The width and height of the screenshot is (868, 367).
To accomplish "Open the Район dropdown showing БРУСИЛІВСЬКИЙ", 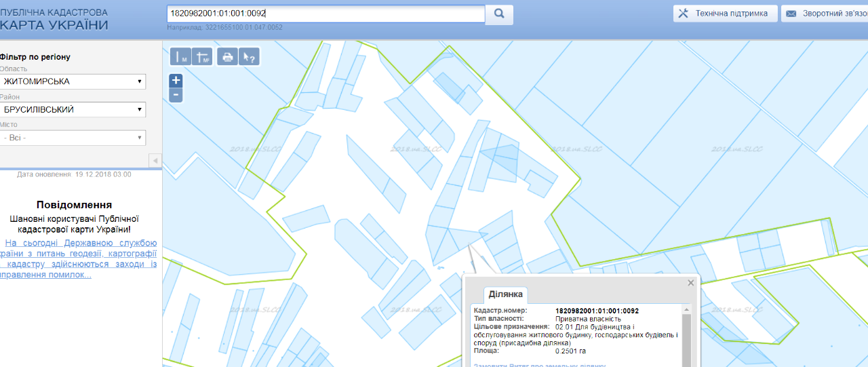I will [x=73, y=109].
